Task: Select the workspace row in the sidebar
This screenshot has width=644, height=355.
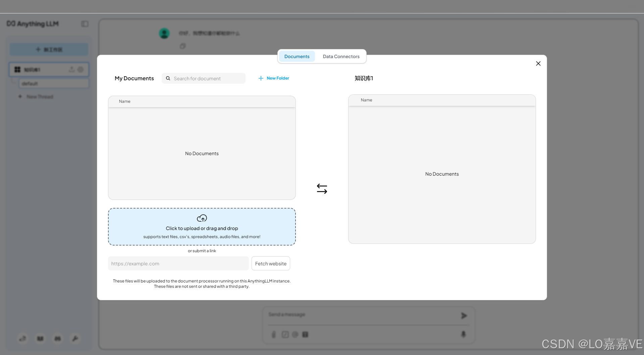Action: coord(49,70)
